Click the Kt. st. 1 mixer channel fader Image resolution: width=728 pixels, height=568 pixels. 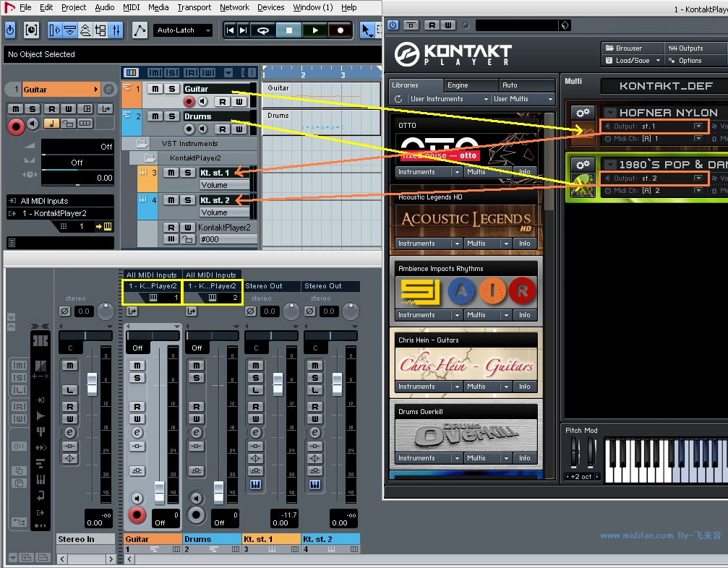coord(278,384)
